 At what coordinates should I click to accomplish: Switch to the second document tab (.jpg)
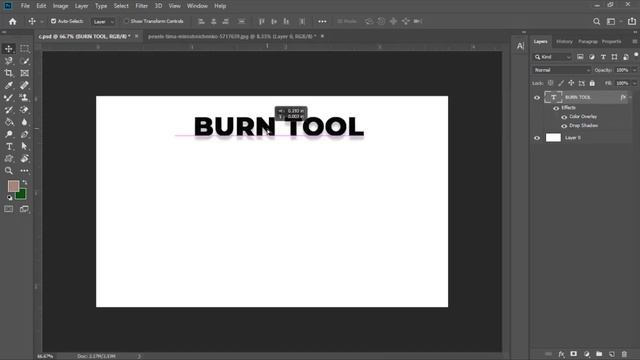click(232, 36)
